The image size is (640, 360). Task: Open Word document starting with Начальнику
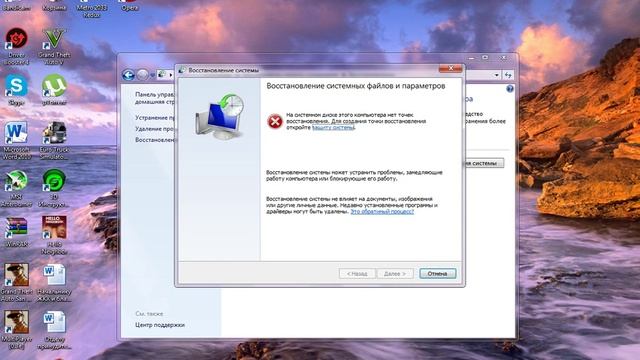tap(54, 282)
